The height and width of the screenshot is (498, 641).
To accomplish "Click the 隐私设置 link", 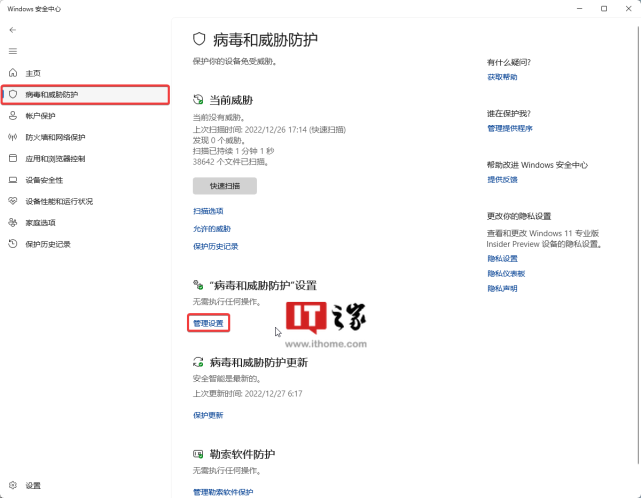I will [x=502, y=258].
